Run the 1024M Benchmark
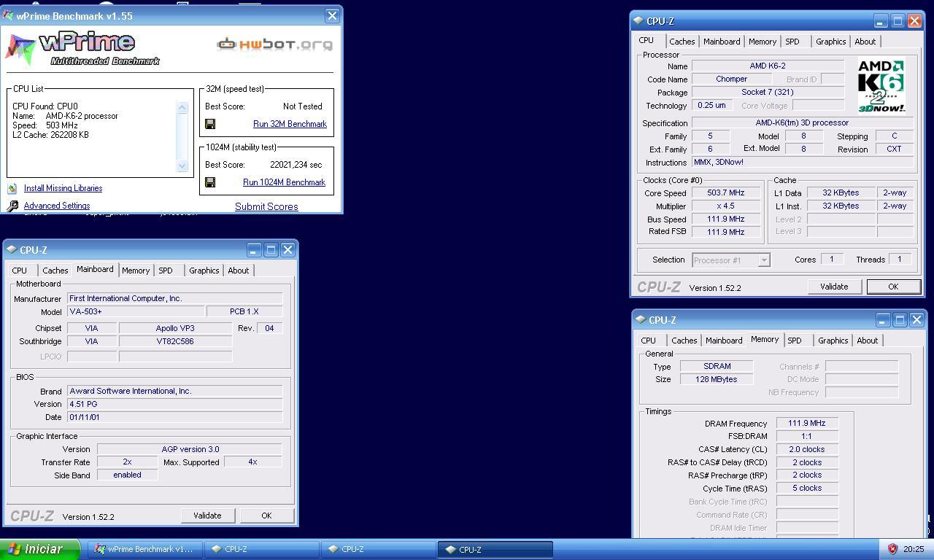Screen dimensions: 934x560 [x=284, y=182]
